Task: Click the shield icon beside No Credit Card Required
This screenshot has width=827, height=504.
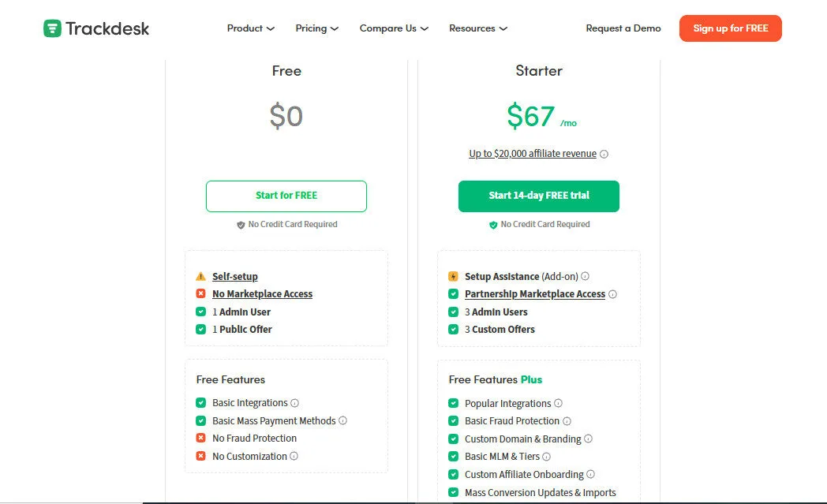Action: coord(240,224)
